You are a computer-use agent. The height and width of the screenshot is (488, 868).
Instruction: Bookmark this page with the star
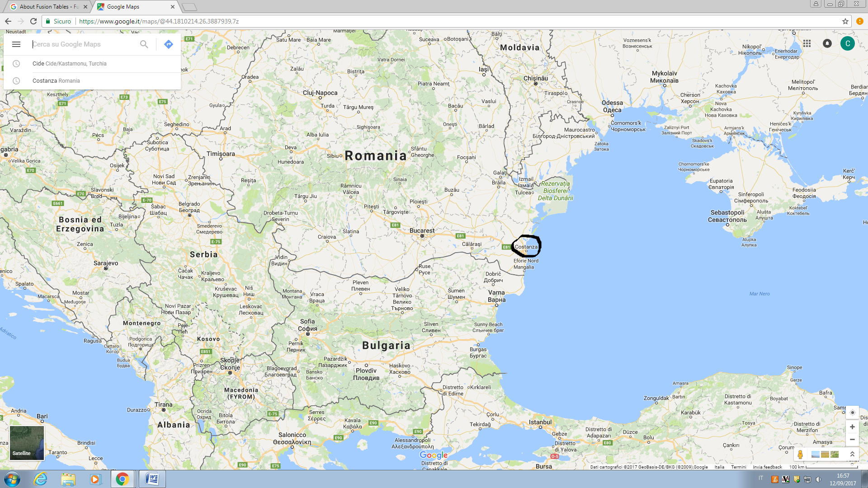[x=845, y=21]
